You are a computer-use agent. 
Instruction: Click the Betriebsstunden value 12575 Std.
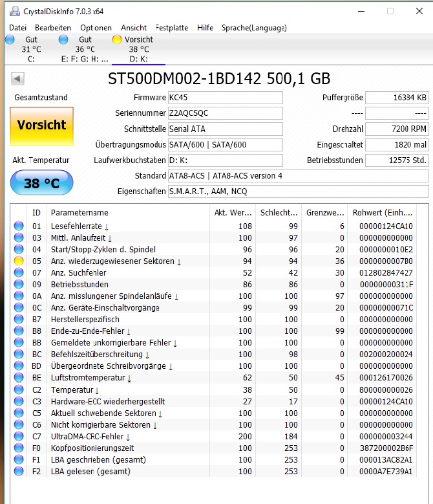[x=397, y=160]
